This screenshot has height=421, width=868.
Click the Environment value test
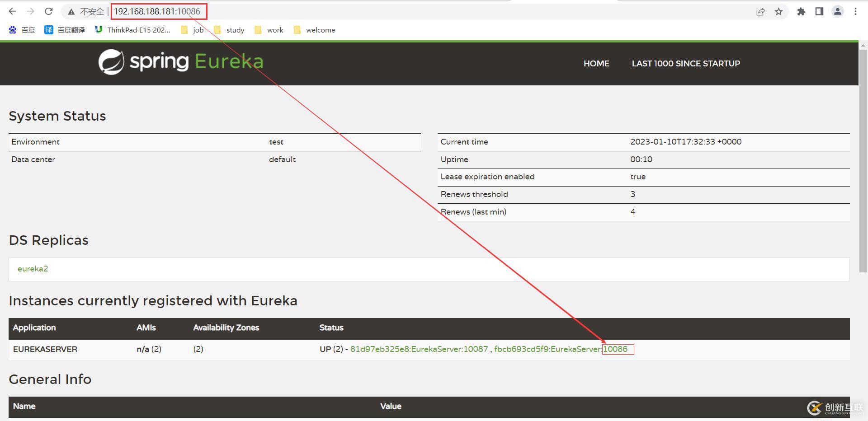tap(276, 142)
